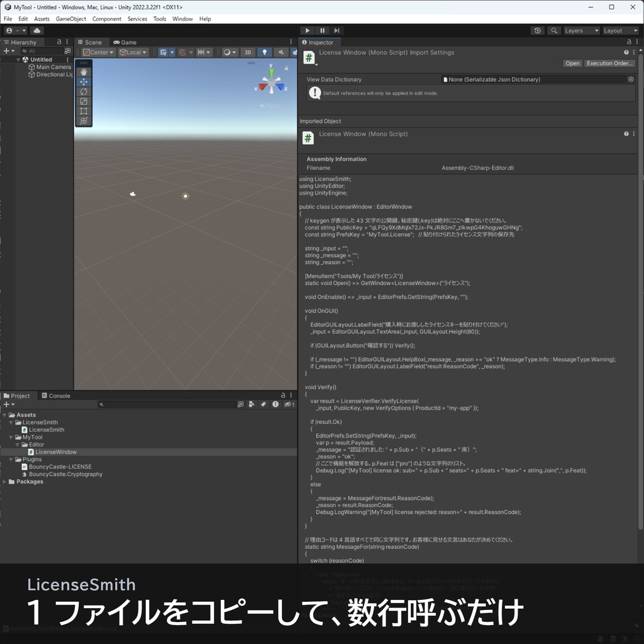Toggle 2D view mode

[x=248, y=52]
